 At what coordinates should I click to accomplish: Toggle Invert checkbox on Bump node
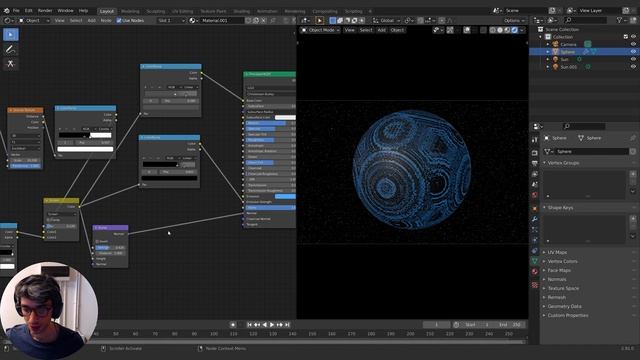coord(97,241)
